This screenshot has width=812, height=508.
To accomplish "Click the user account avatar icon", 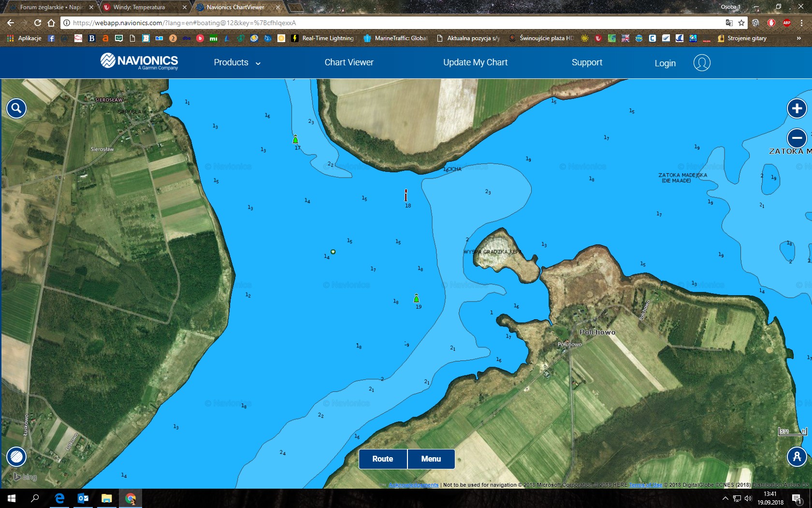I will click(x=702, y=63).
